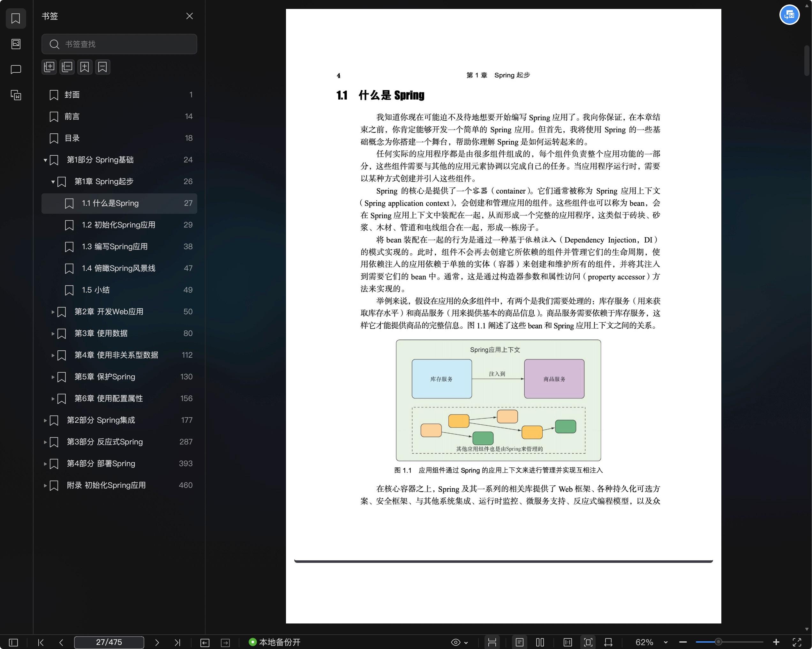812x649 pixels.
Task: Focus the 书签查找 bookmark search field
Action: tap(119, 44)
